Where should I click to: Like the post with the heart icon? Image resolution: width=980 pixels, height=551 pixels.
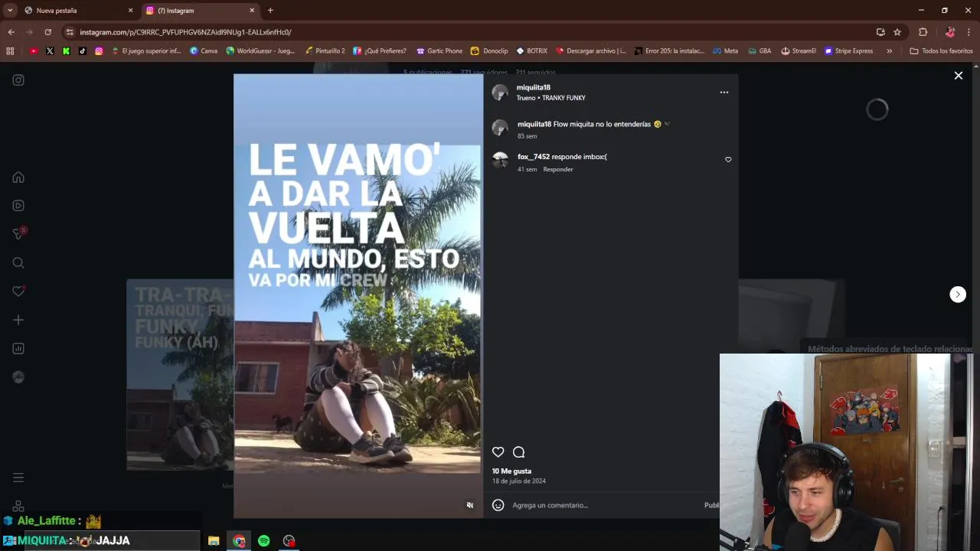[x=498, y=452]
